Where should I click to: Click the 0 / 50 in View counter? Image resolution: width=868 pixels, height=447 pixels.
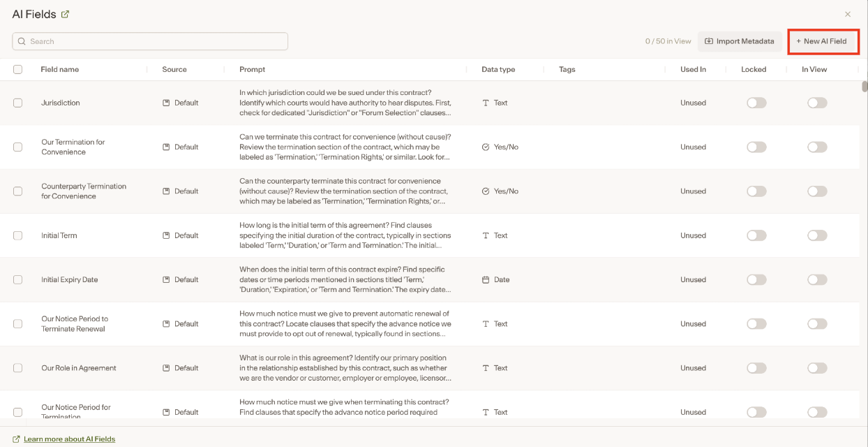pos(668,41)
